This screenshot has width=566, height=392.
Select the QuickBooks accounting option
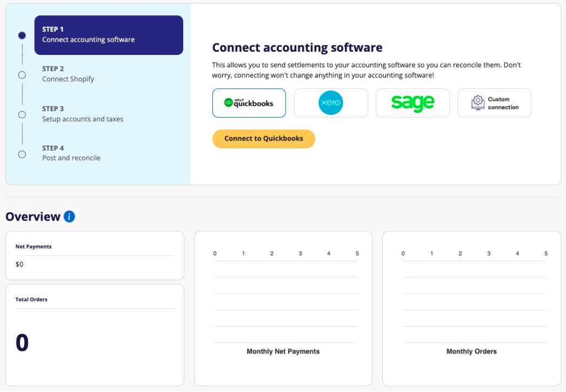coord(249,103)
